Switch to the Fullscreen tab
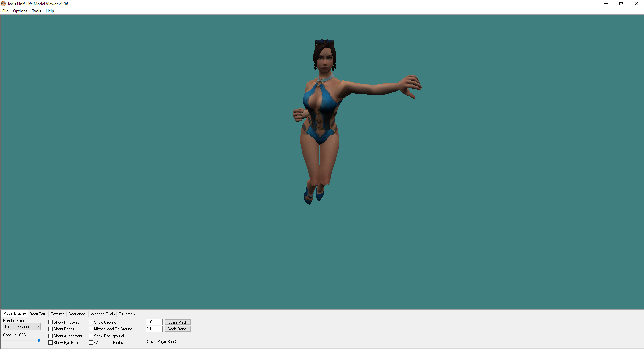The width and height of the screenshot is (644, 350). pos(127,314)
